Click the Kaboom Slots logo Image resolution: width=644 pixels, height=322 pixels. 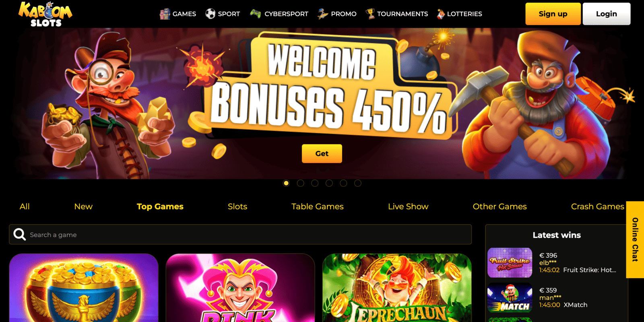45,14
